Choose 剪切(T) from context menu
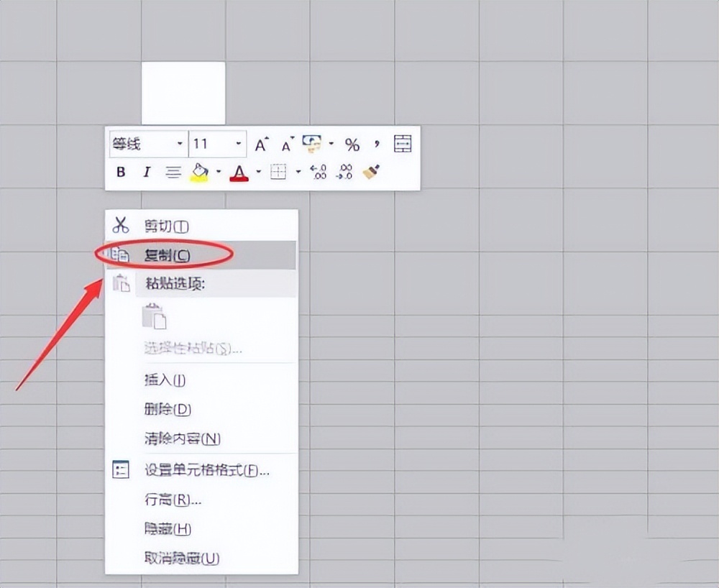719x588 pixels. (x=201, y=226)
